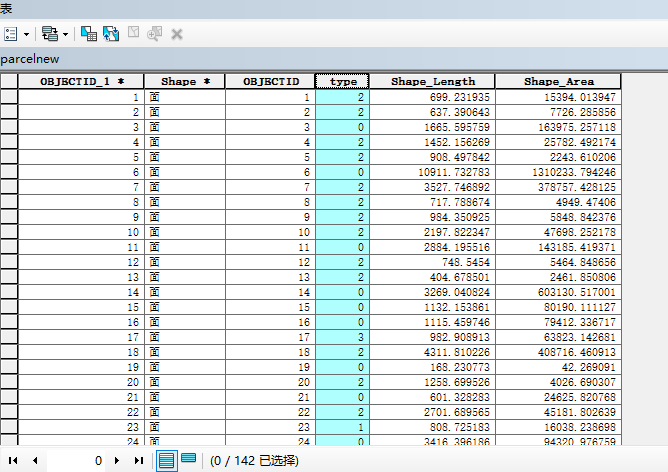Open the Related Tables icon
The width and height of the screenshot is (668, 472).
pyautogui.click(x=50, y=34)
